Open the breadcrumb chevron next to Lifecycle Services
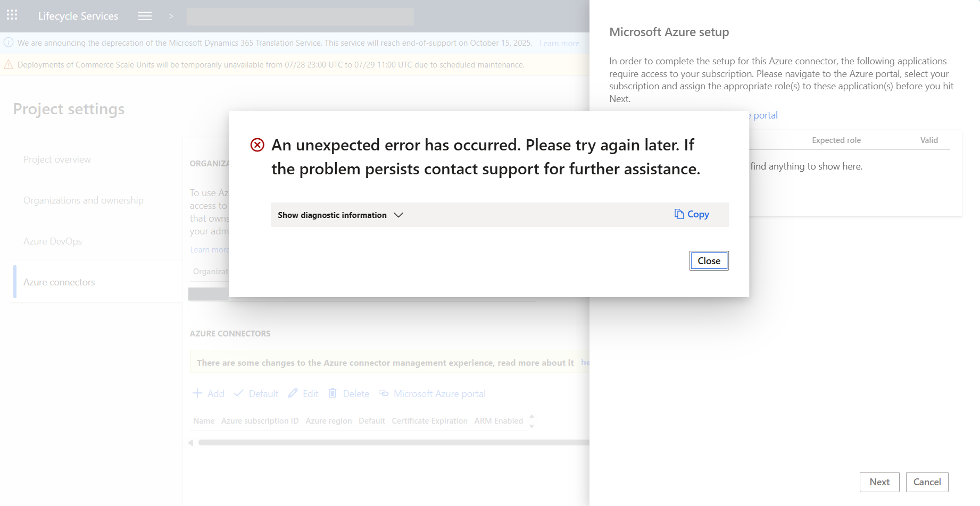This screenshot has height=506, width=980. pos(171,16)
